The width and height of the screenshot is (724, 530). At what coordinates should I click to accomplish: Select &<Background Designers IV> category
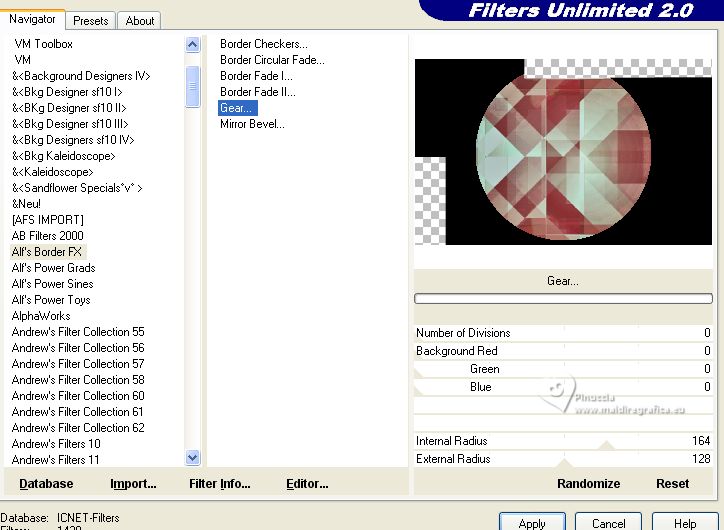(81, 76)
